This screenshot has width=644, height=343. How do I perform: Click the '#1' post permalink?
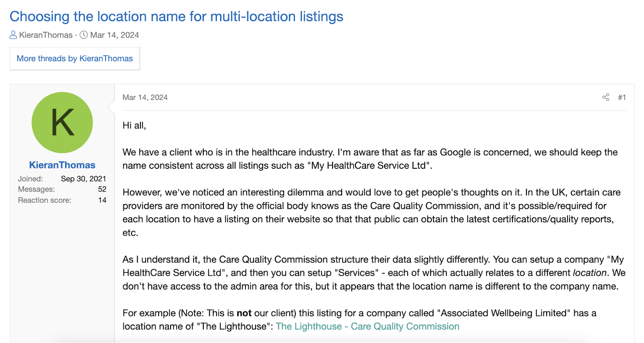(x=621, y=97)
